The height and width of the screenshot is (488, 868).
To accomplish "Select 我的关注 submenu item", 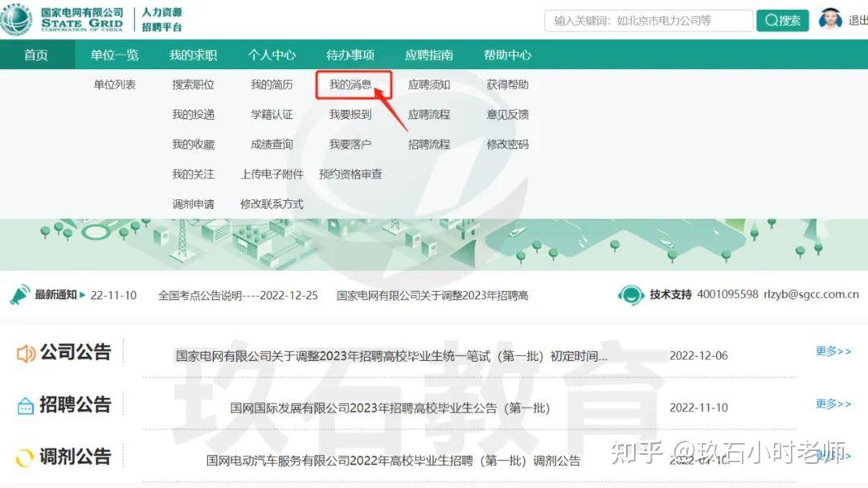I will (x=193, y=174).
